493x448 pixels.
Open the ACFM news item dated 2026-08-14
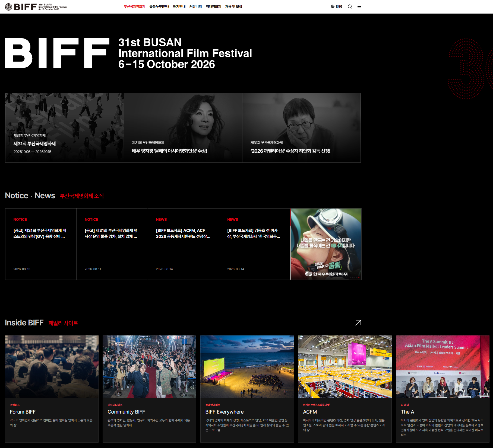point(183,244)
